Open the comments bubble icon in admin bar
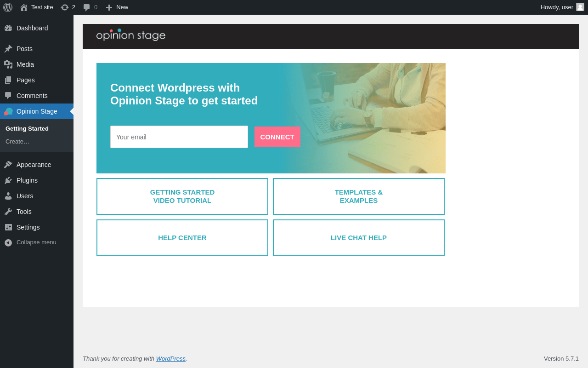The height and width of the screenshot is (368, 588). point(86,7)
